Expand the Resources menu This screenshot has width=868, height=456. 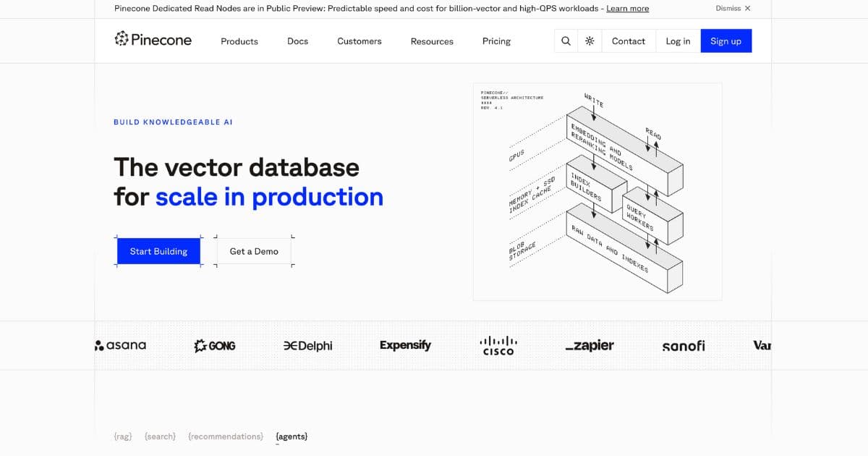click(432, 41)
